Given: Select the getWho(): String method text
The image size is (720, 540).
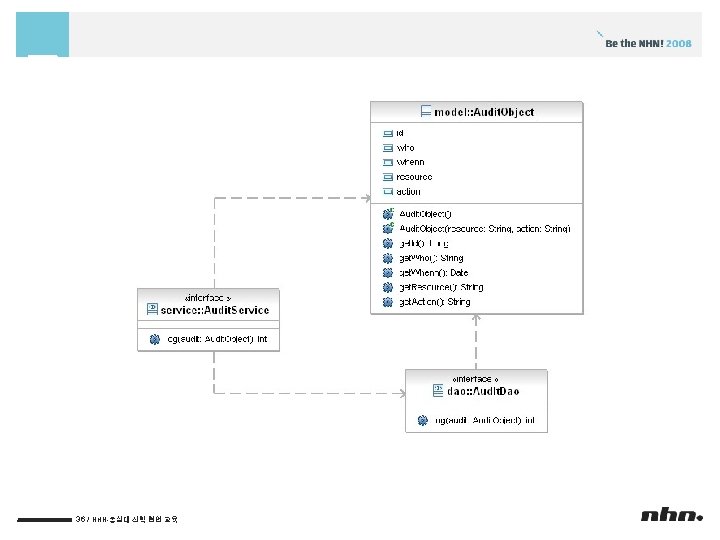Looking at the screenshot, I should point(431,258).
